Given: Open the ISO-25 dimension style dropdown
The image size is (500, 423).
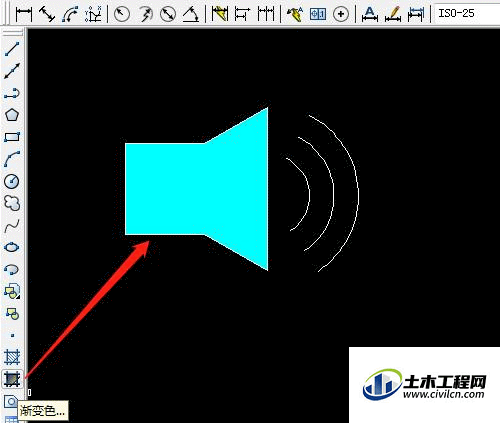Looking at the screenshot, I should 467,13.
